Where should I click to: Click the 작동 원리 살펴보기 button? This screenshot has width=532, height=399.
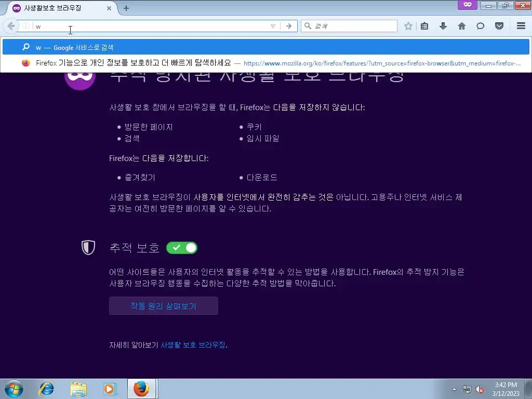164,306
